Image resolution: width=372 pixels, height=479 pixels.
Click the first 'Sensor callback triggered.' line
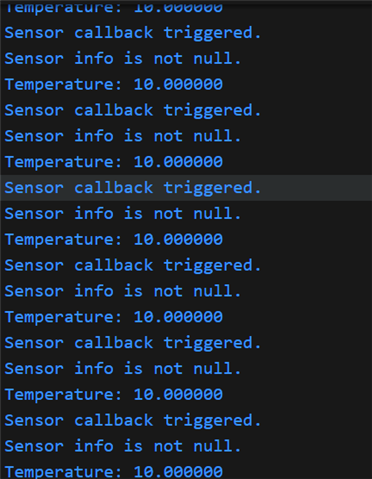[133, 33]
